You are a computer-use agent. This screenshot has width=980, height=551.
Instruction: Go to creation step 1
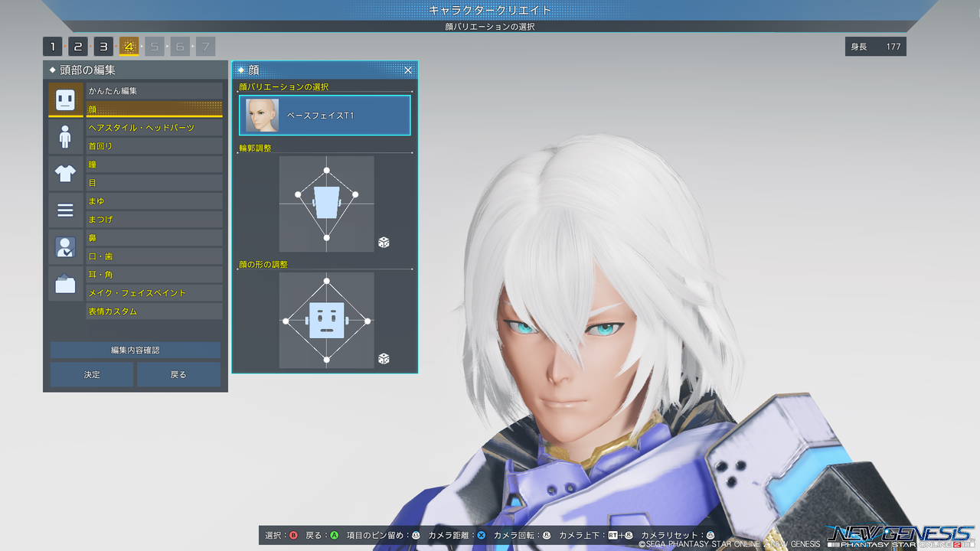[x=53, y=47]
